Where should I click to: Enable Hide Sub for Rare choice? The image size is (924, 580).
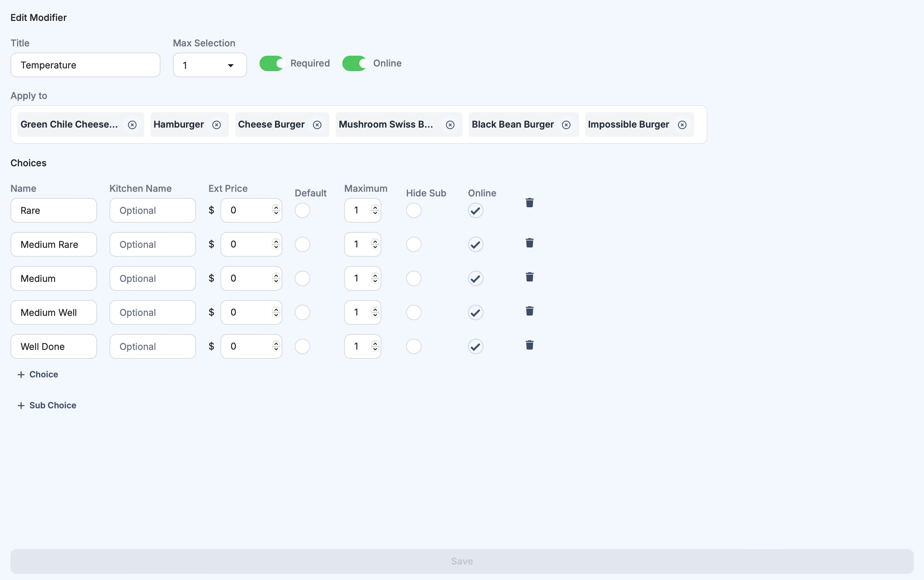click(x=413, y=210)
